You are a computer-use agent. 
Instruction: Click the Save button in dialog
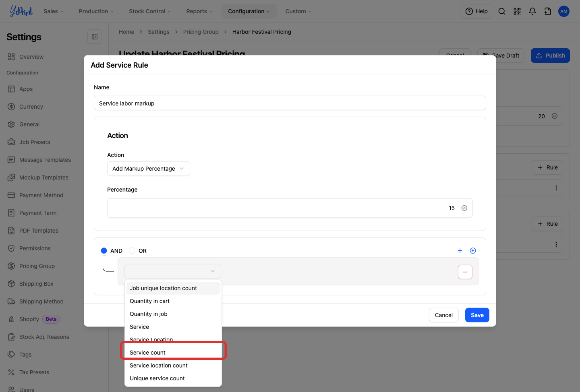tap(477, 315)
